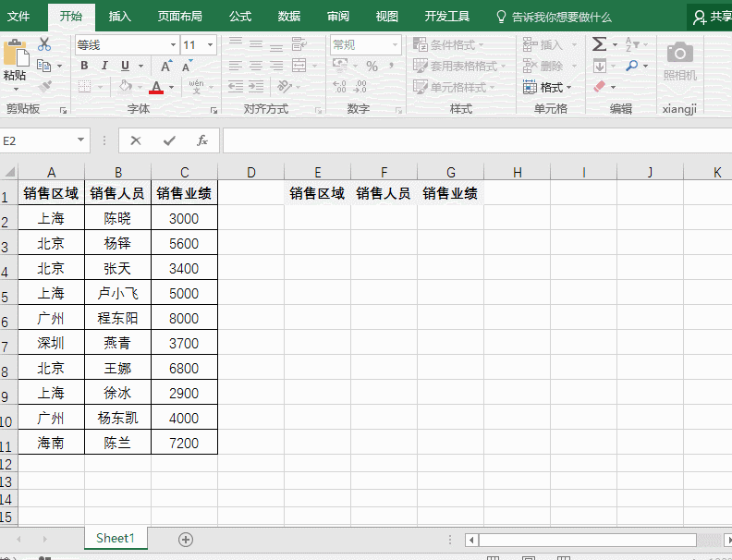Viewport: 732px width, 560px height.
Task: Click the merge and center icon
Action: tap(299, 66)
